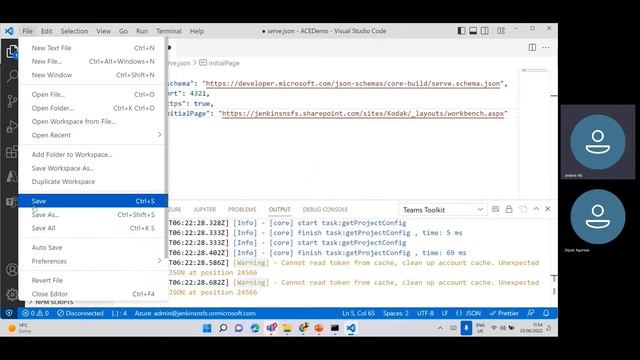Choose Close Editor in File menu

(93, 294)
